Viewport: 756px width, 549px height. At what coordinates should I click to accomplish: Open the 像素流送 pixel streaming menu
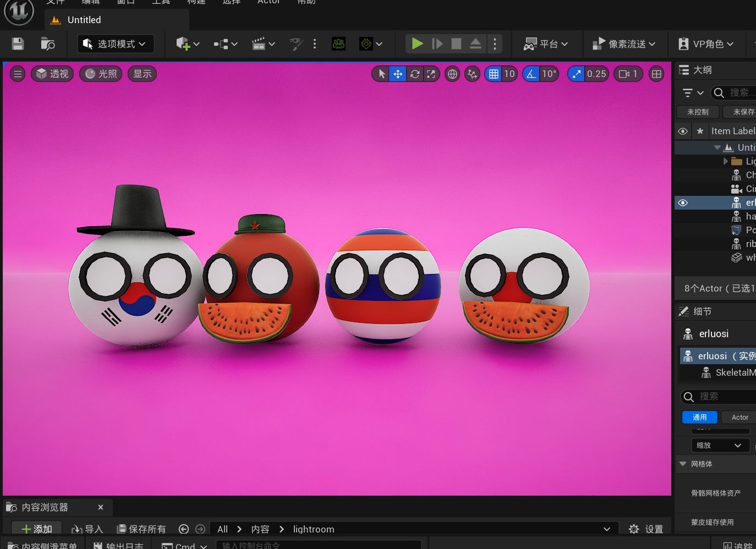click(x=624, y=44)
